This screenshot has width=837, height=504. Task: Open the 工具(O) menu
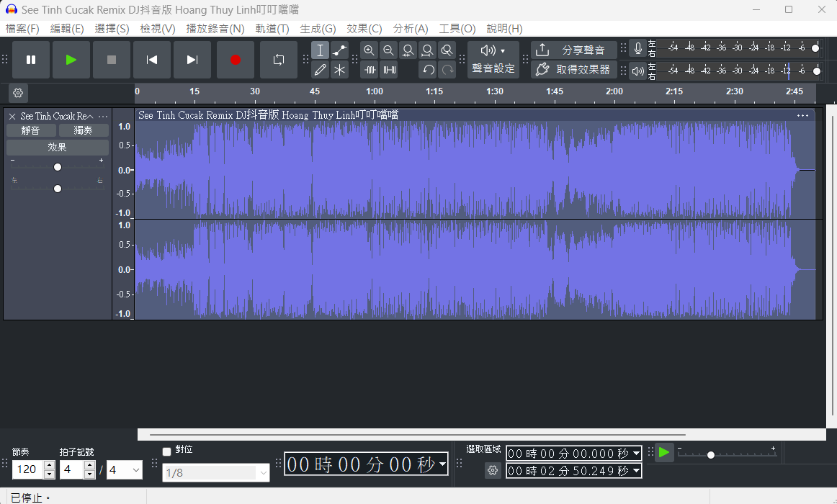point(457,29)
